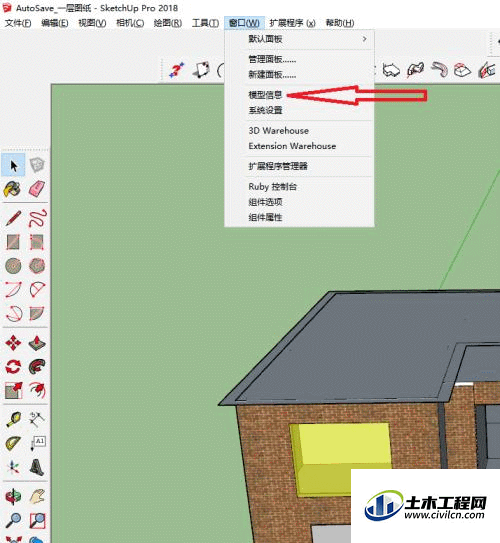This screenshot has width=500, height=543.
Task: Select the Text label tool marked A1
Action: 37,444
